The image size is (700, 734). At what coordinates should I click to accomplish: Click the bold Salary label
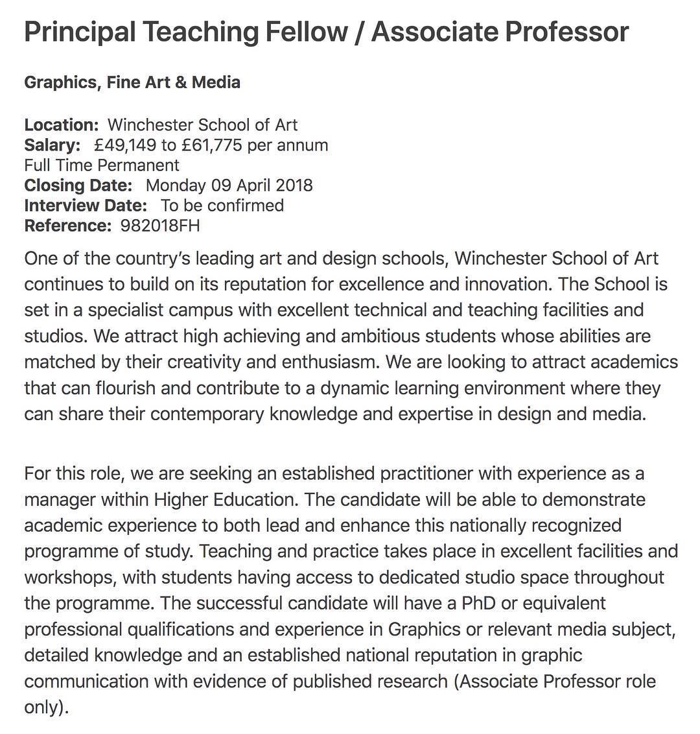pos(52,145)
